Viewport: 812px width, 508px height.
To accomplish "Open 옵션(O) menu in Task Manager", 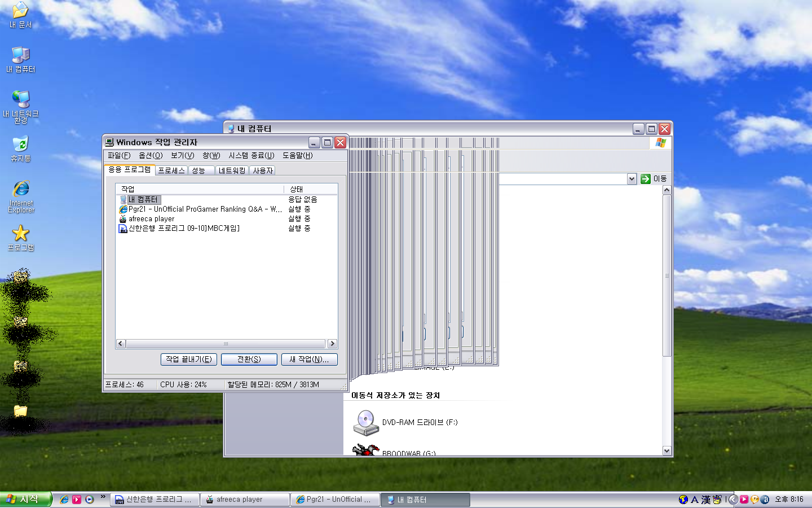I will pos(151,155).
